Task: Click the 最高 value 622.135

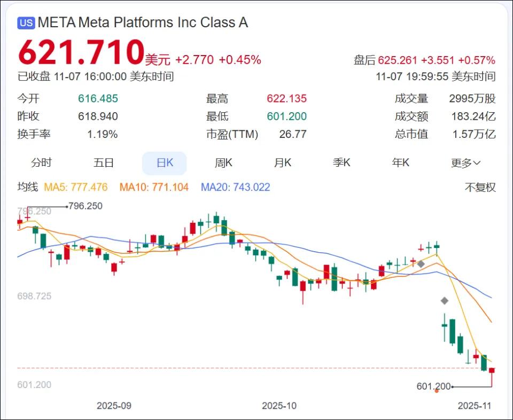Action: (x=286, y=98)
